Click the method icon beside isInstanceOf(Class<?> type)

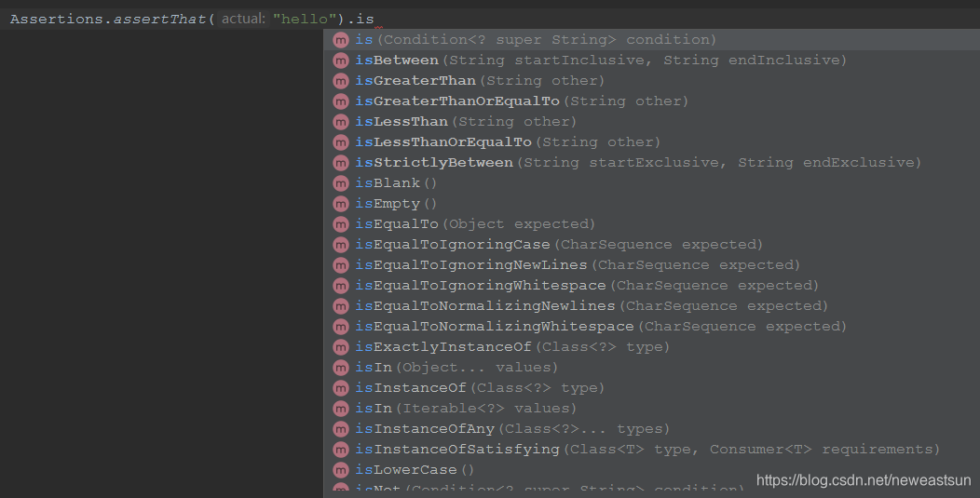click(x=341, y=389)
